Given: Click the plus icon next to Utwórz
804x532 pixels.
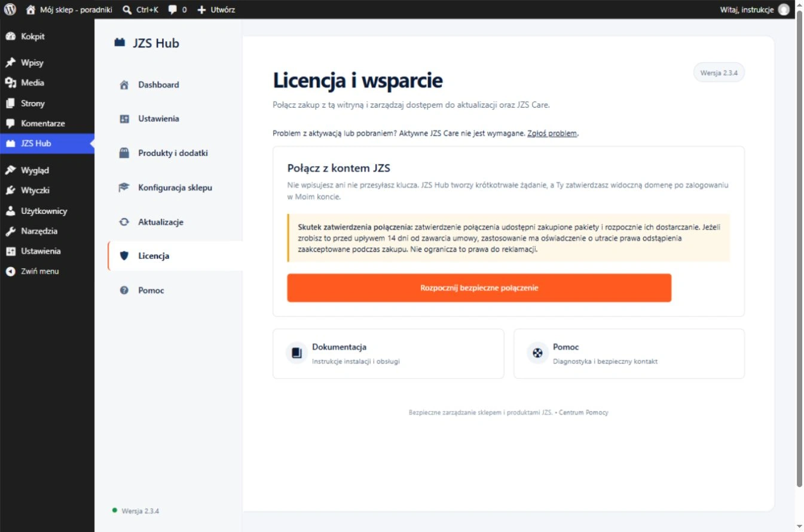Looking at the screenshot, I should point(201,10).
